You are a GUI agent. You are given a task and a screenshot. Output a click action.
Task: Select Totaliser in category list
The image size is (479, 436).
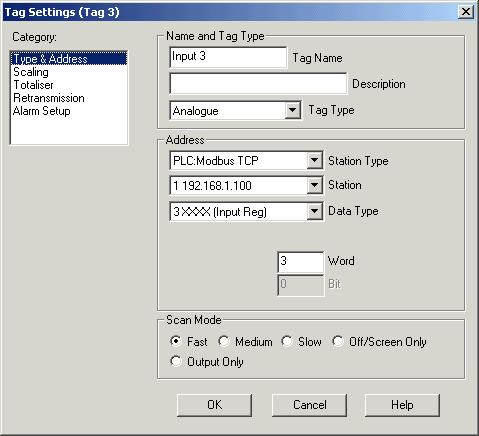(x=33, y=85)
